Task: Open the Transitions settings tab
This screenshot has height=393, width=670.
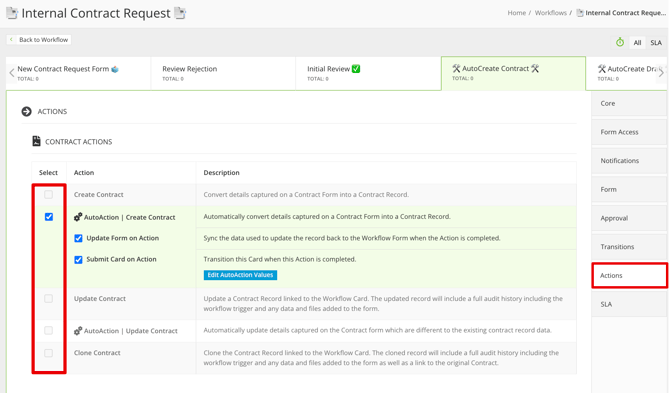Action: tap(629, 246)
